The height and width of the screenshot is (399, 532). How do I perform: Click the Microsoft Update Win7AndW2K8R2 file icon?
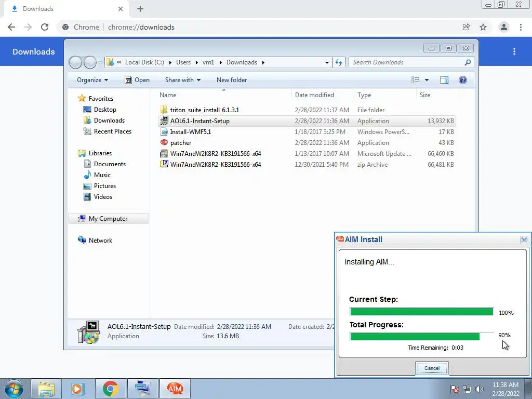coord(164,153)
